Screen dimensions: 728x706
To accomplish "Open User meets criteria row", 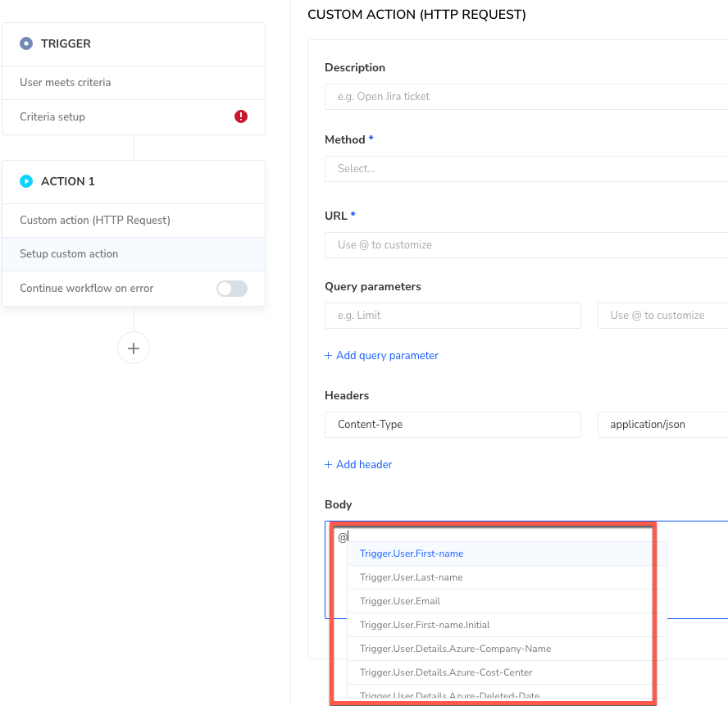I will [x=134, y=83].
